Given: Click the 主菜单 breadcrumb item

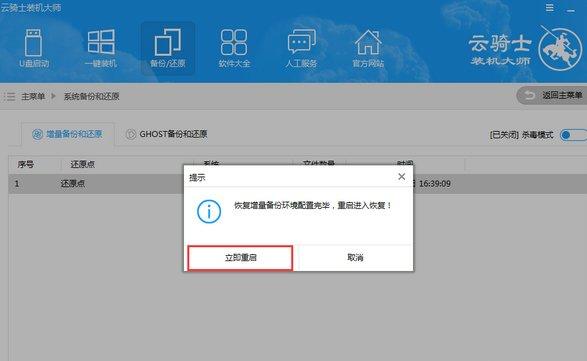Looking at the screenshot, I should (x=33, y=97).
